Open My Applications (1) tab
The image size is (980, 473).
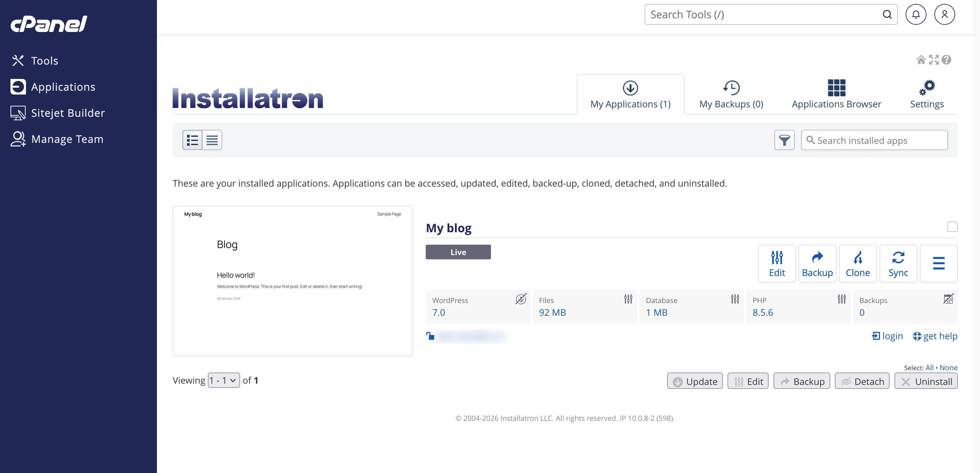pos(630,94)
